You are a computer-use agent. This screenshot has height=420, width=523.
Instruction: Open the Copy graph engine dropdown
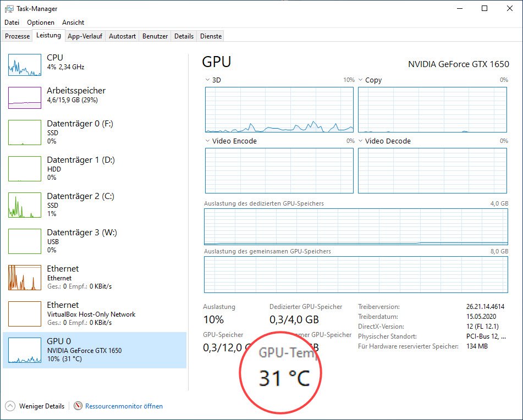point(360,80)
